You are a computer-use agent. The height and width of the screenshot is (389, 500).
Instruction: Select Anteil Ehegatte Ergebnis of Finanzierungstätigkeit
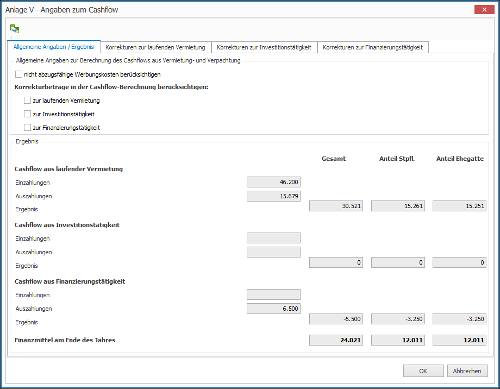(x=459, y=319)
